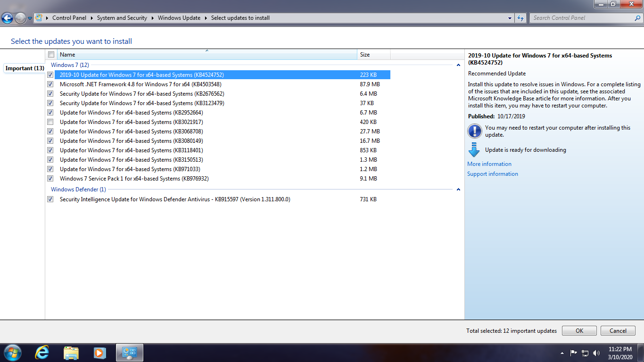
Task: Select the Important (13) tab
Action: click(x=25, y=68)
